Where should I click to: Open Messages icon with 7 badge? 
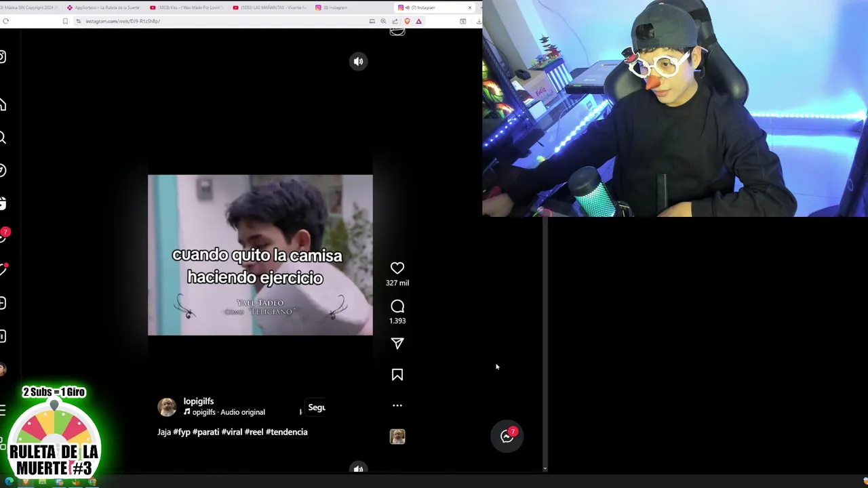[x=3, y=235]
